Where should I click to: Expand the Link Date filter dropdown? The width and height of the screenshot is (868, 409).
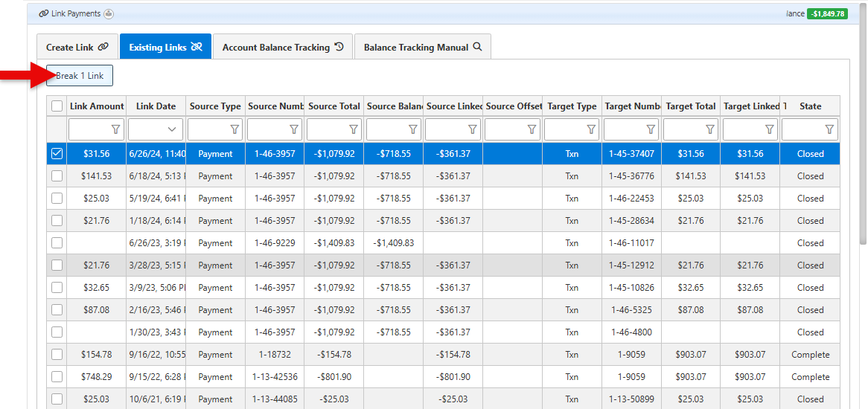[173, 129]
